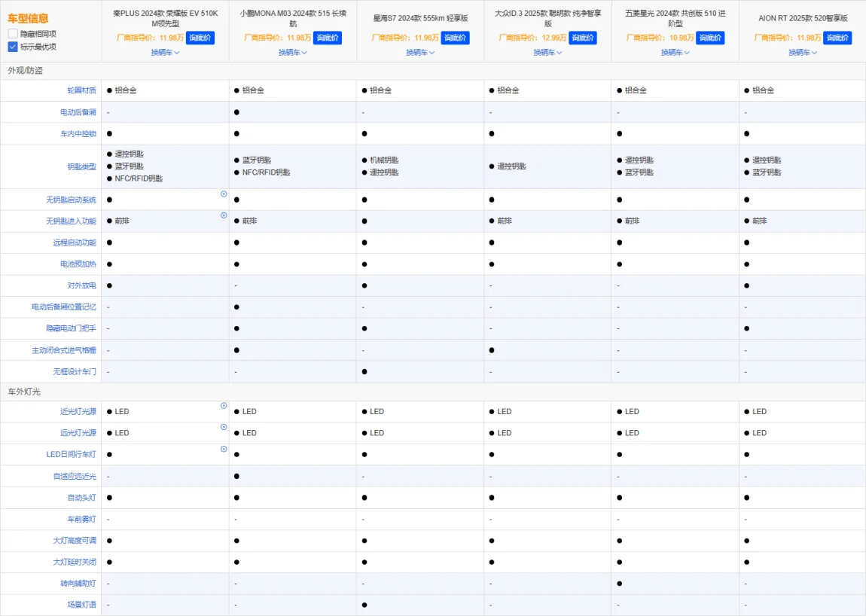Click the circle icon in 远光灯光源 row
Image resolution: width=866 pixels, height=616 pixels.
point(224,427)
